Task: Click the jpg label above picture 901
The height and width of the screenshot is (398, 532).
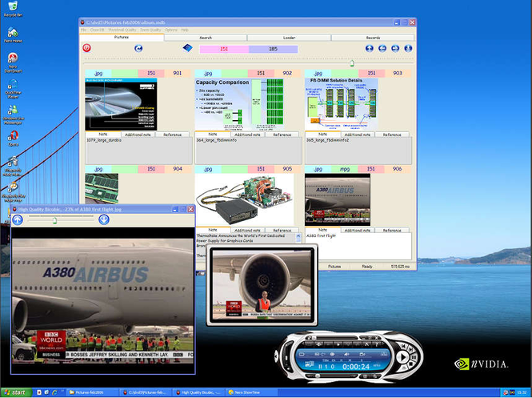Action: coord(98,73)
